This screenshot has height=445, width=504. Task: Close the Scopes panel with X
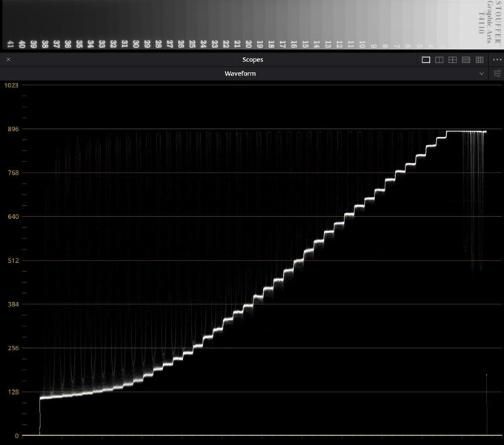point(8,59)
